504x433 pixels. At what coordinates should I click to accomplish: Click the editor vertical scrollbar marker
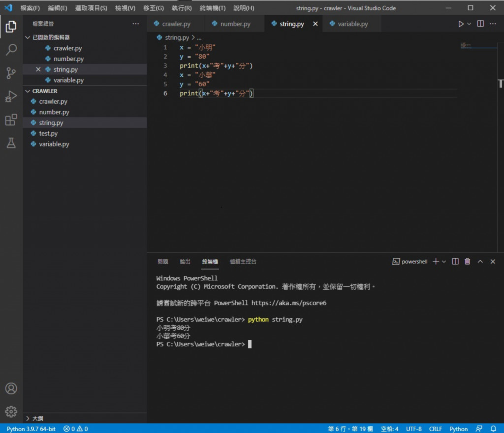pyautogui.click(x=501, y=83)
